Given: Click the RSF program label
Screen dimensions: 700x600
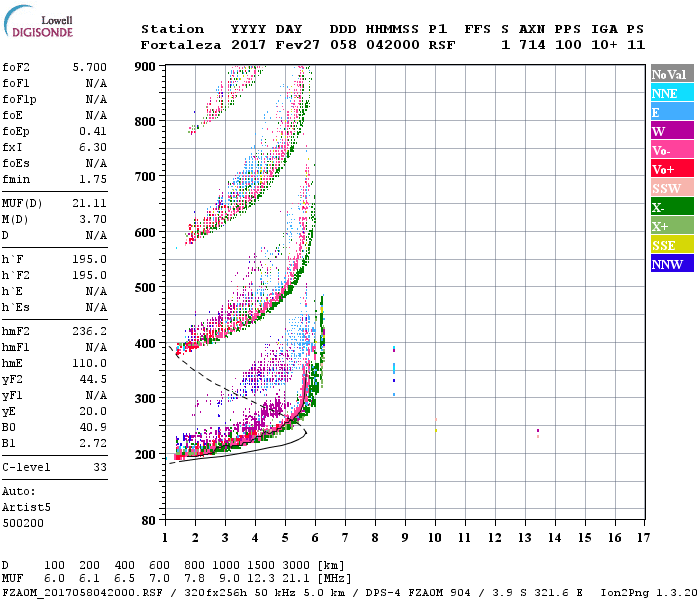Looking at the screenshot, I should tap(442, 45).
